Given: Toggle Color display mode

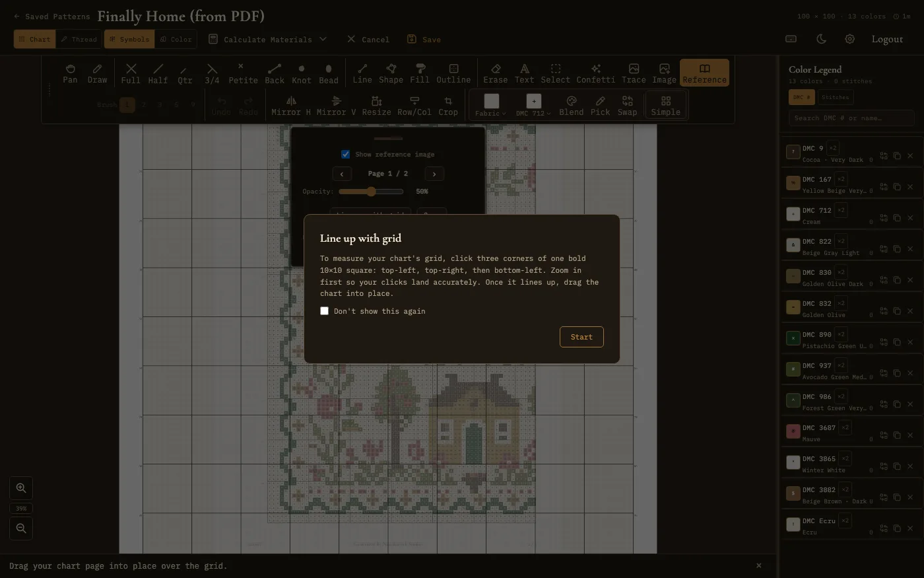Looking at the screenshot, I should coord(176,39).
